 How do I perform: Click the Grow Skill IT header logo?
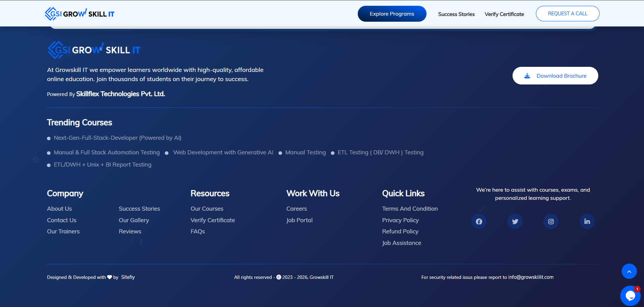coord(80,14)
